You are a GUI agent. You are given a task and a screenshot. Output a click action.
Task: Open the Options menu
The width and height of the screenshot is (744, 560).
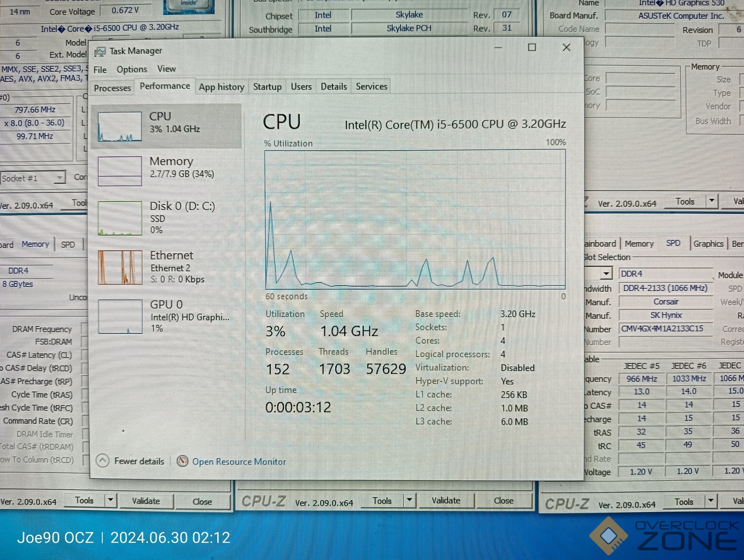click(132, 70)
